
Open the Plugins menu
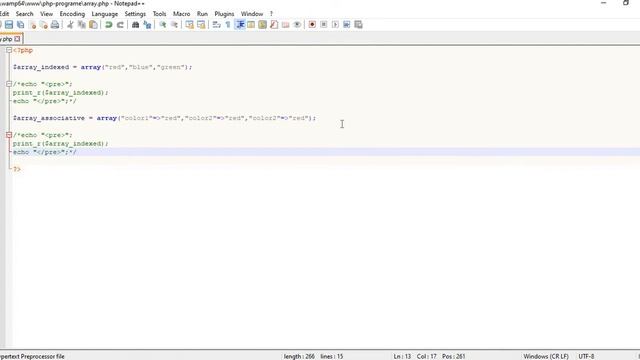click(224, 14)
